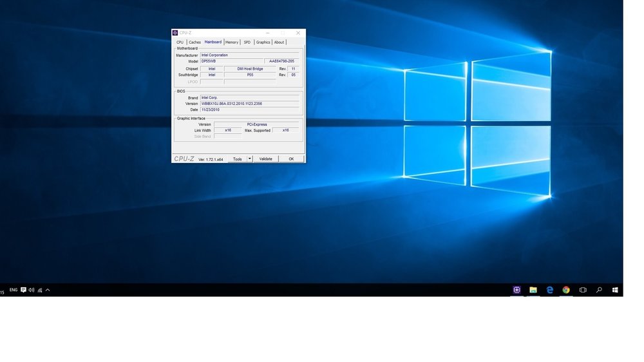Minimize the CPU-Z window

268,33
